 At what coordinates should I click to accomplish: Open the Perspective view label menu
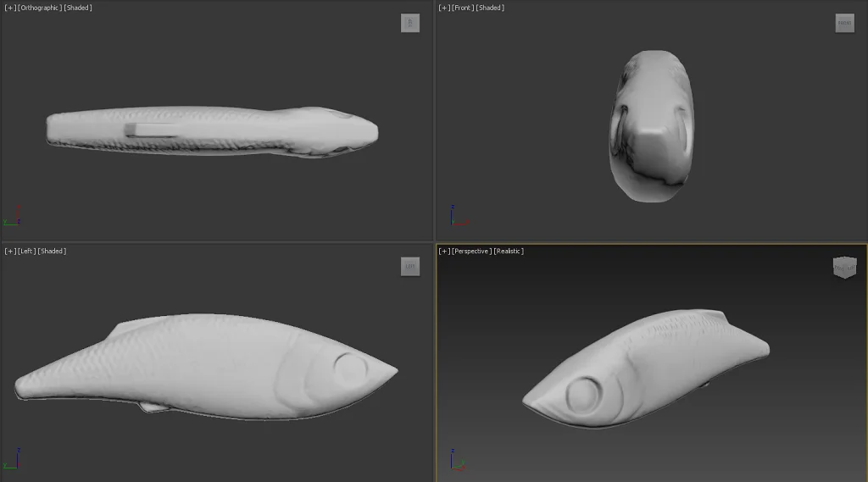(x=471, y=251)
